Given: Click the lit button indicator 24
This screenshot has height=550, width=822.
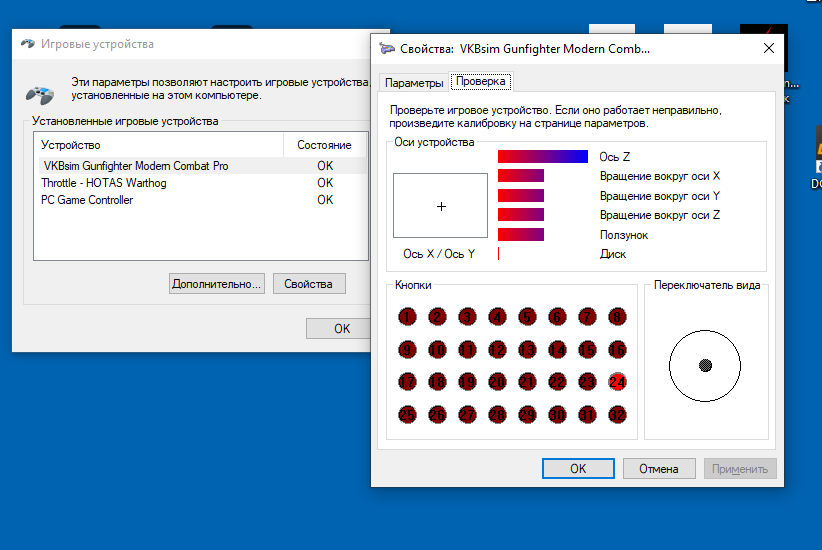Looking at the screenshot, I should point(618,382).
